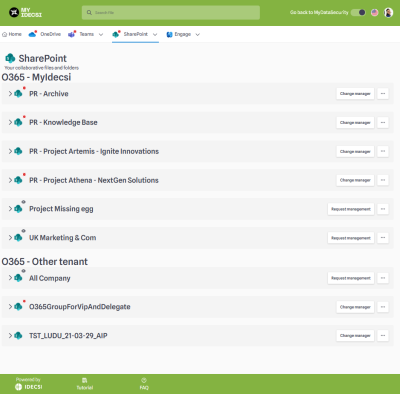Expand the PR - Archive row
Viewport: 400px width, 394px height.
coord(10,94)
